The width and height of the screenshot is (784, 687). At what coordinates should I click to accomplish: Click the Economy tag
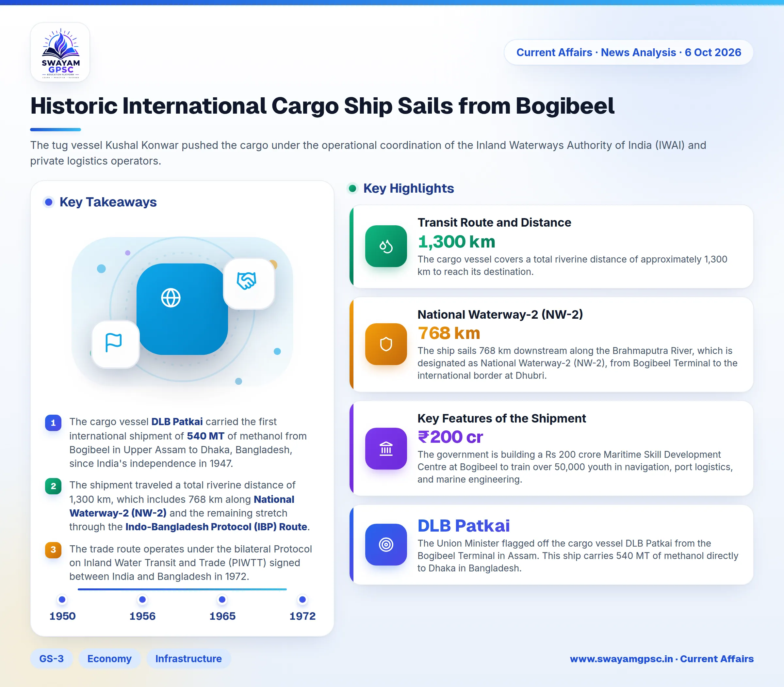tap(109, 659)
